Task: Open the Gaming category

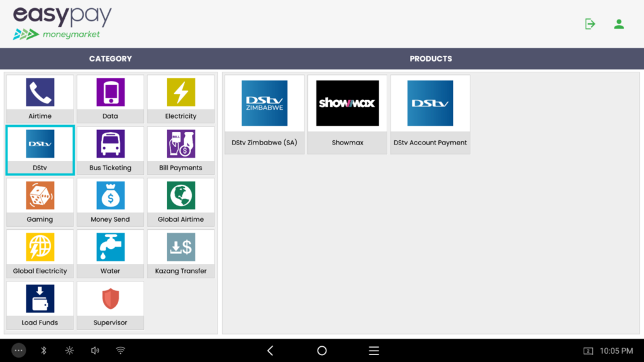Action: [x=40, y=202]
